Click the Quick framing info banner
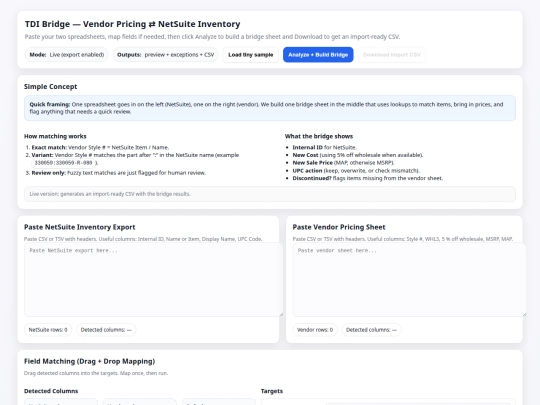The image size is (540, 405). 270,108
